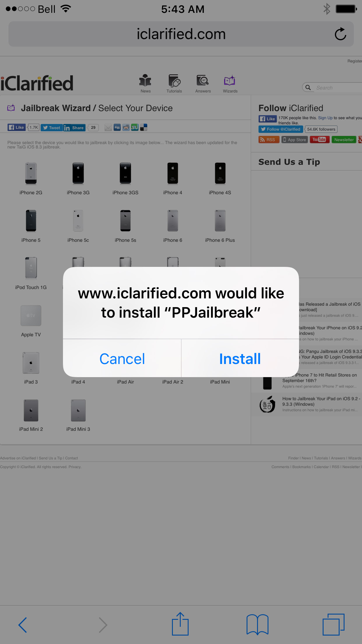The image size is (362, 644).
Task: Click the site Search field
Action: 332,87
